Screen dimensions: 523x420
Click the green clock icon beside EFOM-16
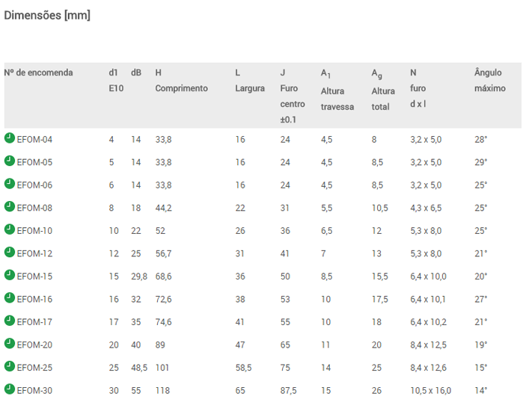pos(10,297)
